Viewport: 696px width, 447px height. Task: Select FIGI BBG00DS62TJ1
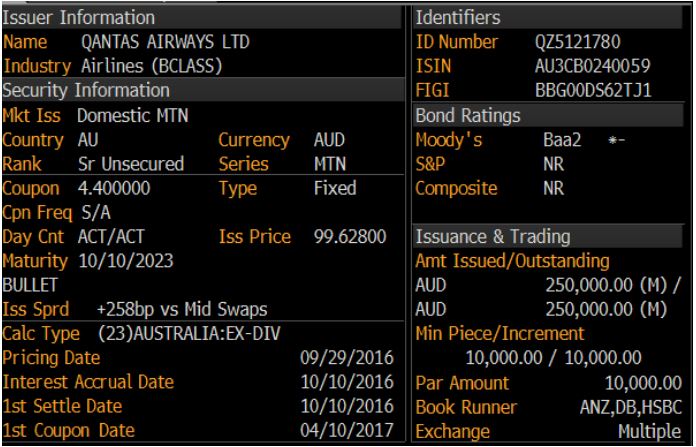[593, 91]
